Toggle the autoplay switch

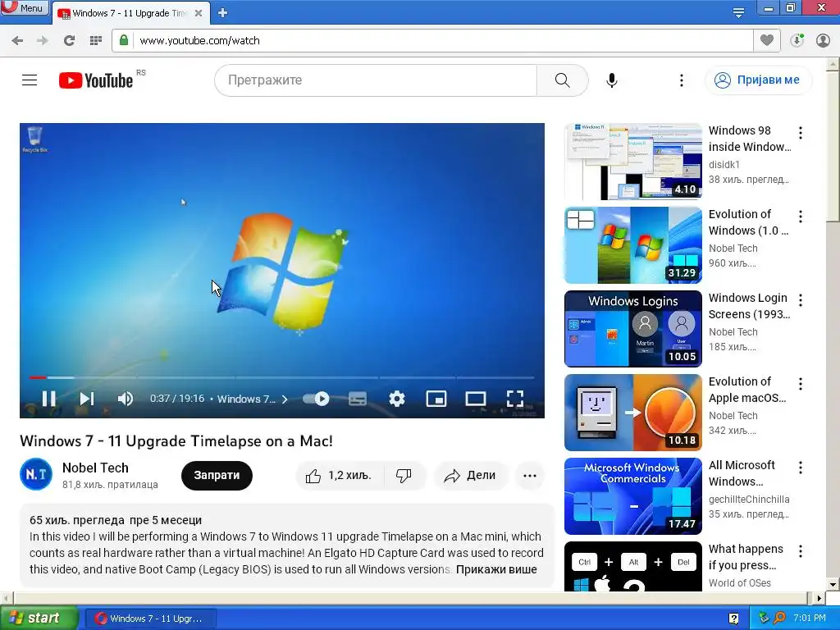[x=316, y=399]
